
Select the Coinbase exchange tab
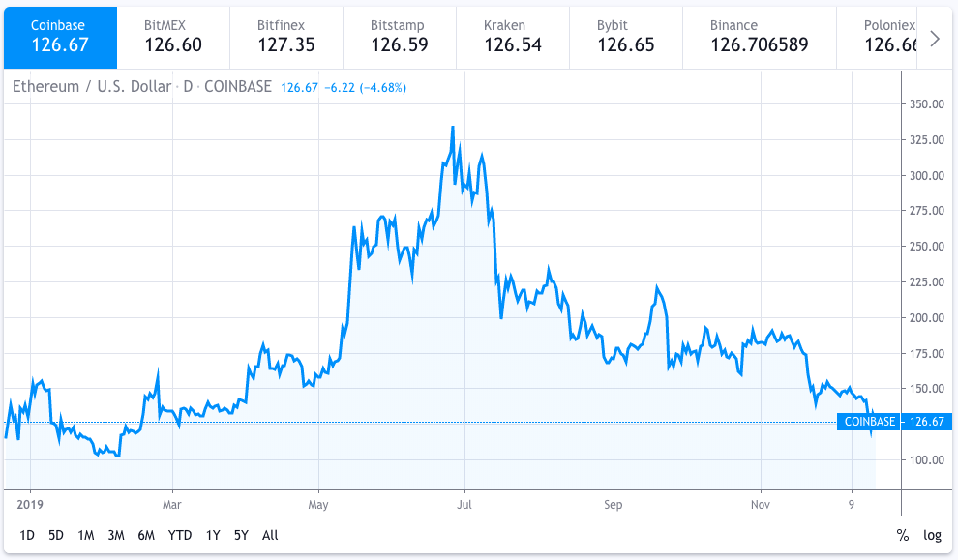[x=60, y=38]
